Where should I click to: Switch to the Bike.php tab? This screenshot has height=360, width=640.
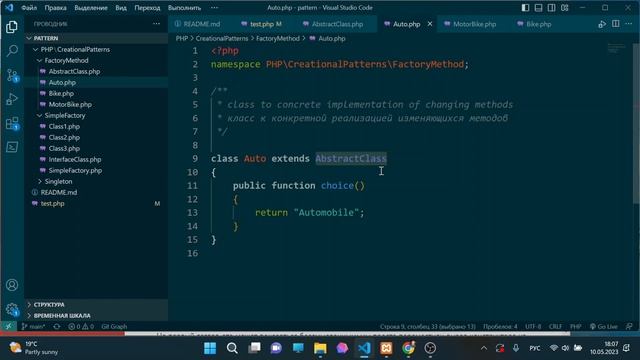[x=538, y=24]
